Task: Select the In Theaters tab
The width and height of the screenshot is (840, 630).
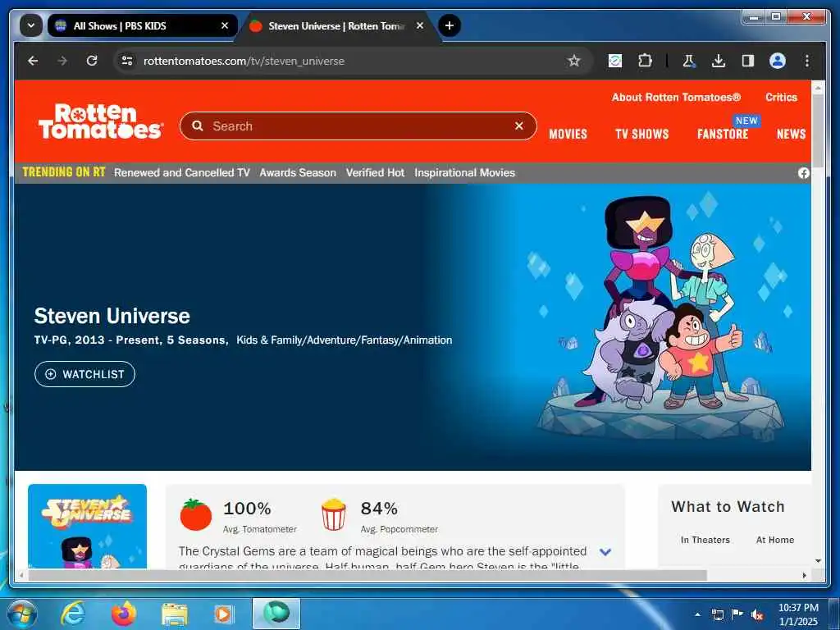Action: click(705, 540)
